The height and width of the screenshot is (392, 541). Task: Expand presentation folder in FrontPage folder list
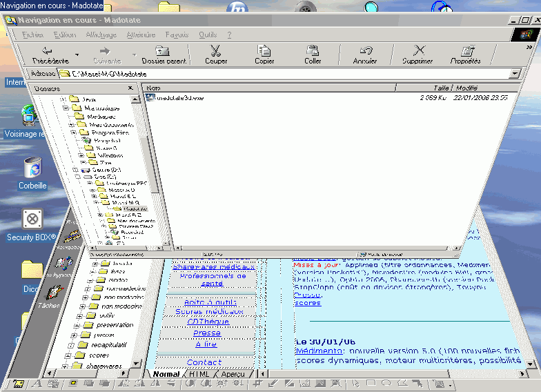point(77,326)
